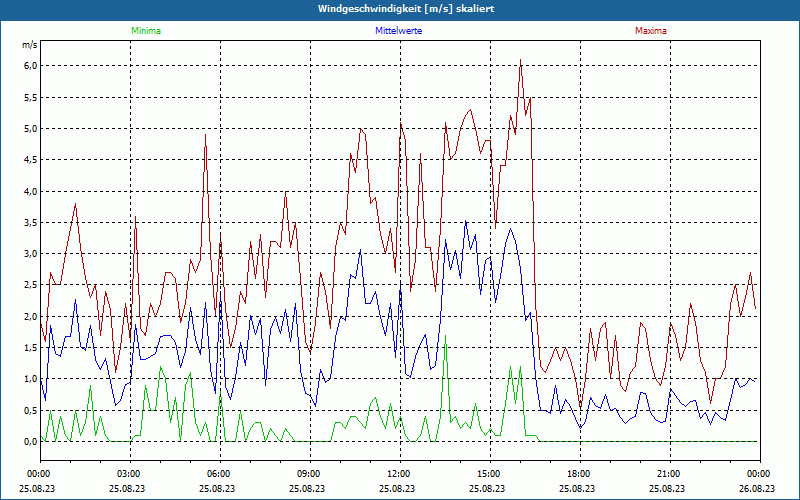Click the 3,0 y-axis value
Viewport: 800px width, 500px height.
tap(31, 254)
